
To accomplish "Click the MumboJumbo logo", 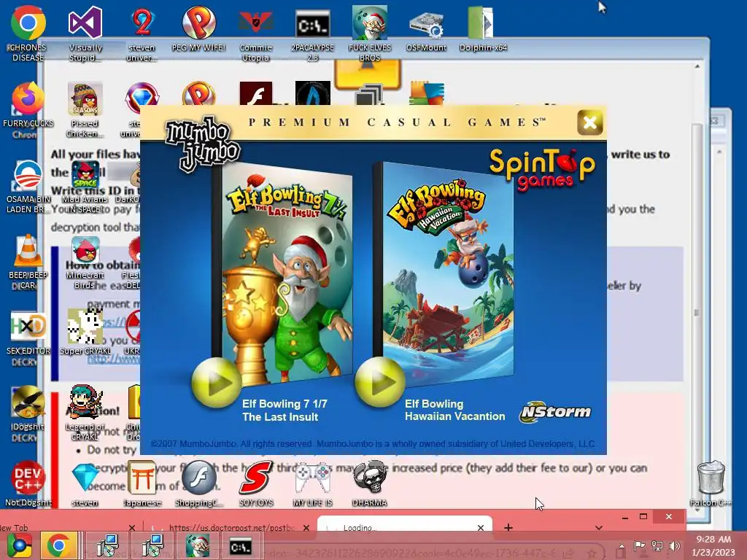I will pos(203,144).
